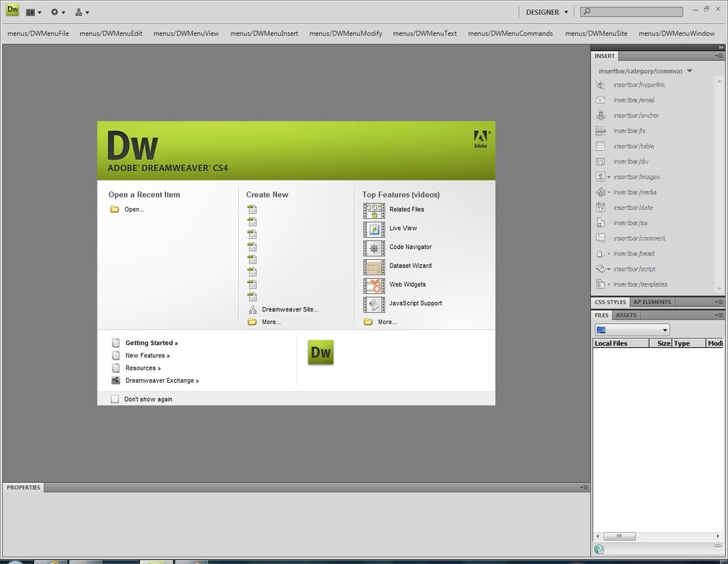Sort by the Local Files column header
728x564 pixels.
(621, 343)
